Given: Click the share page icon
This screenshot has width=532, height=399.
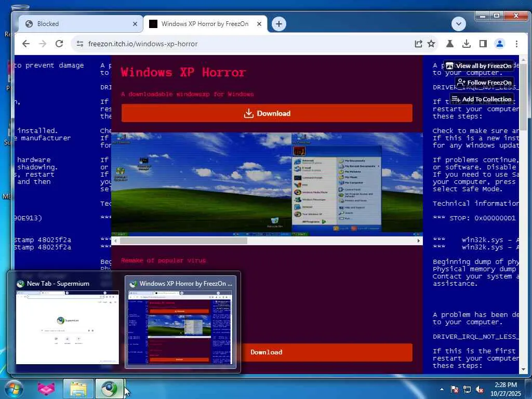Looking at the screenshot, I should click(418, 44).
